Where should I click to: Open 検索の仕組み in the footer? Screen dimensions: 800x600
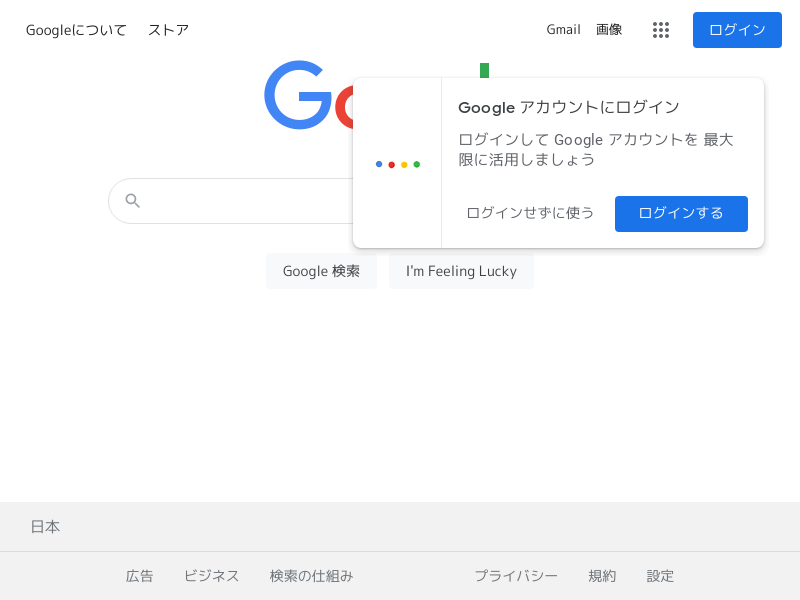311,576
